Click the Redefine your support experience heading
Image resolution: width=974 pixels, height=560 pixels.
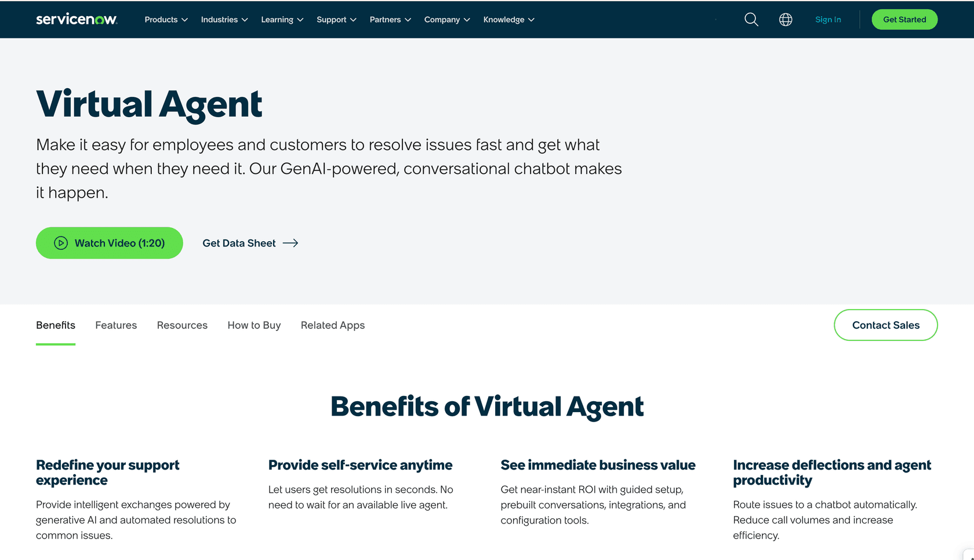pos(108,472)
